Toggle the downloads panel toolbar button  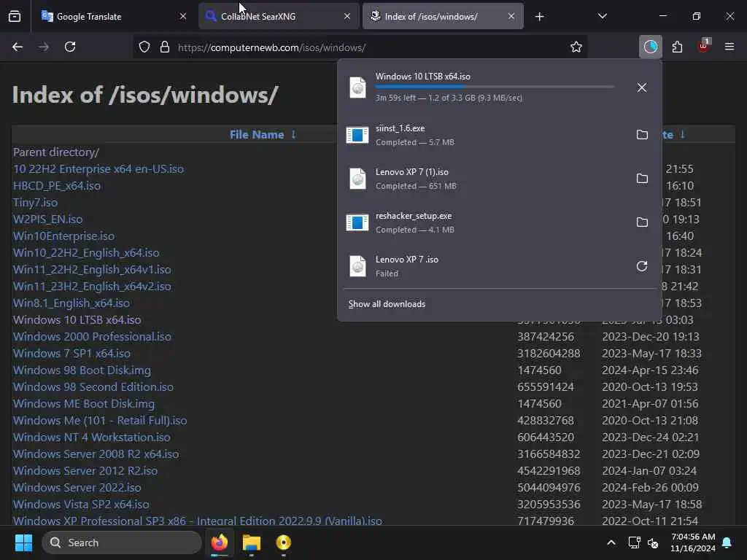pyautogui.click(x=650, y=47)
